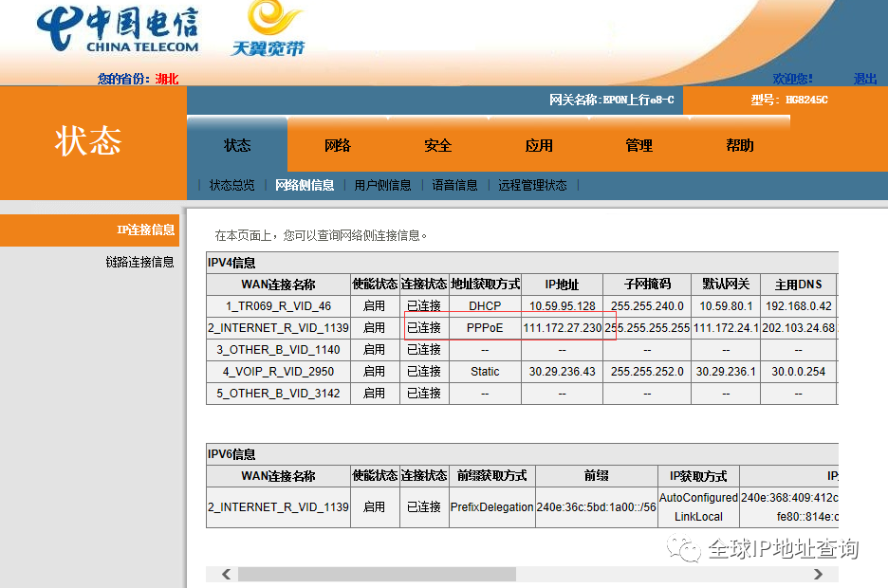Click the 天翼宽带 logo
888x588 pixels.
point(268,28)
